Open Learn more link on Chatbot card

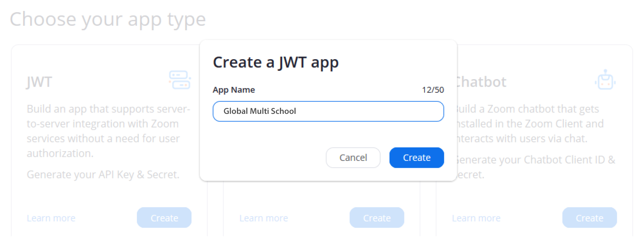(x=476, y=218)
